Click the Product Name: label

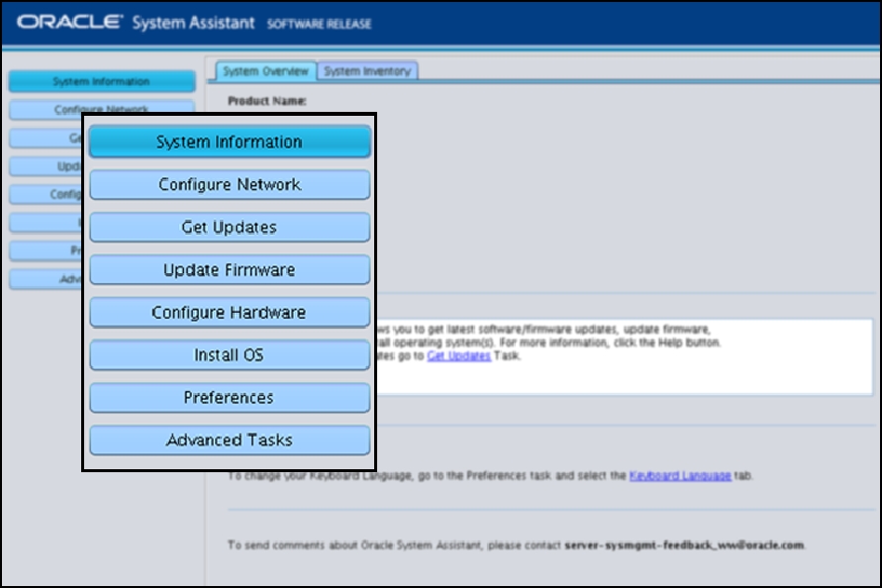pos(266,101)
